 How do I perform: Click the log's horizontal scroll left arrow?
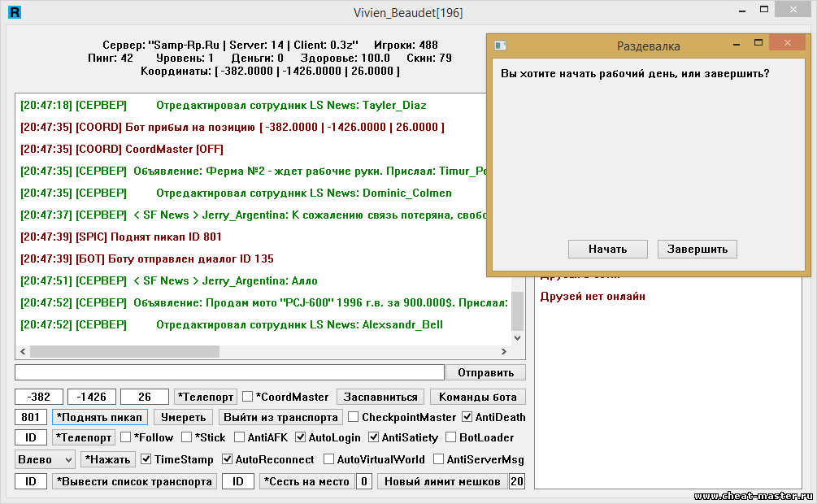point(24,352)
